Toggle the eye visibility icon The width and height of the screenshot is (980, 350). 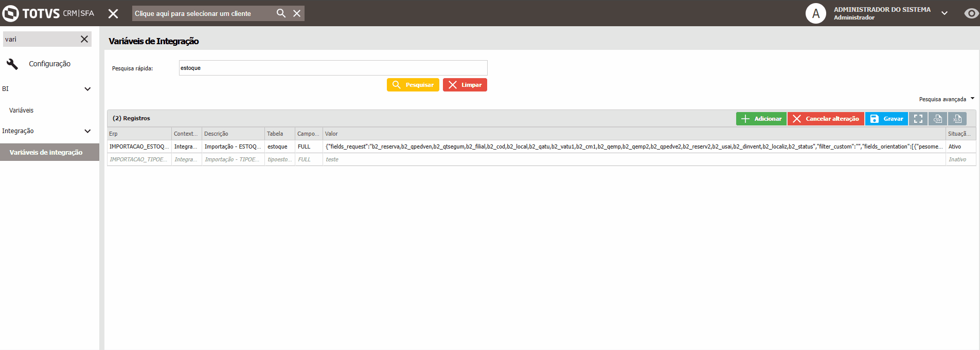pyautogui.click(x=971, y=13)
